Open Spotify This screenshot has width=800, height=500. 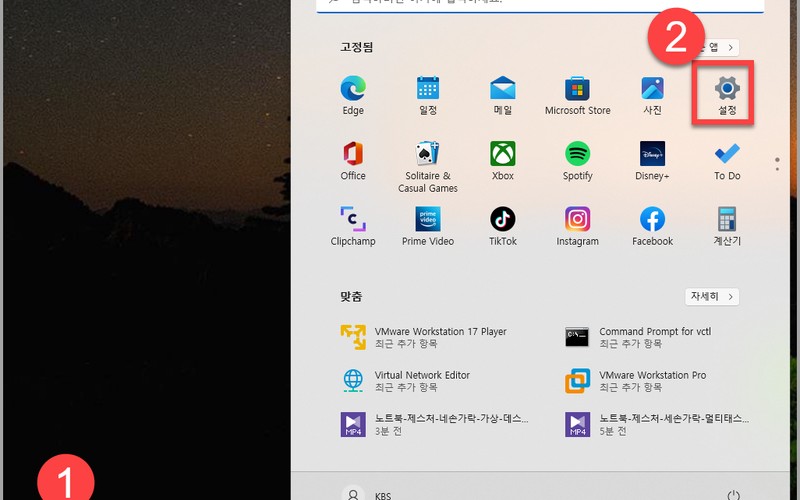tap(578, 161)
